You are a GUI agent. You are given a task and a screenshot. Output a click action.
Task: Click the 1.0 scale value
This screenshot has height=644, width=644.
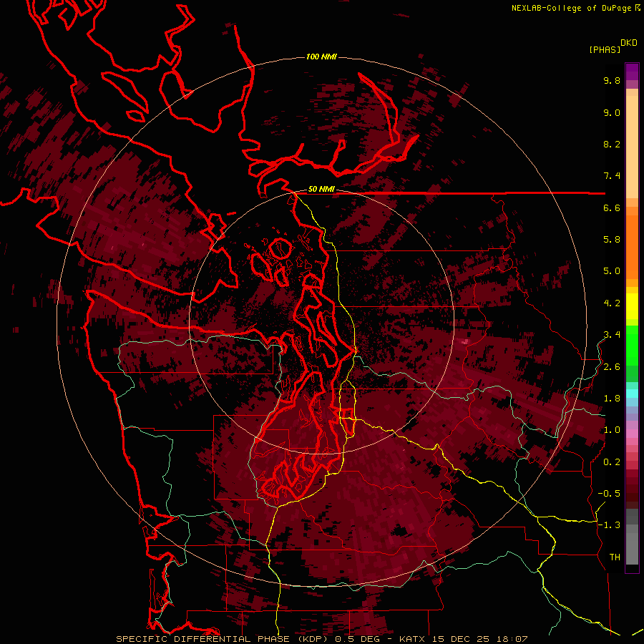point(612,430)
